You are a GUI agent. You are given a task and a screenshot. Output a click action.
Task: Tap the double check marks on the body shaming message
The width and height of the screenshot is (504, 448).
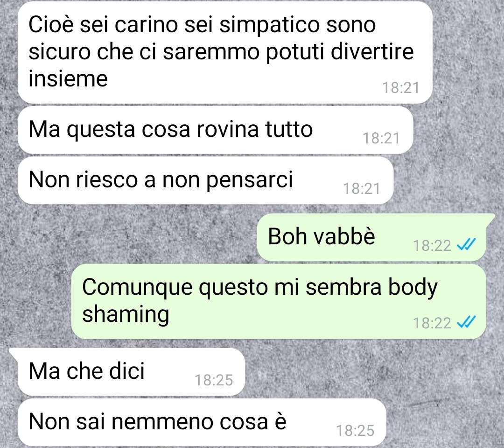[x=466, y=322]
